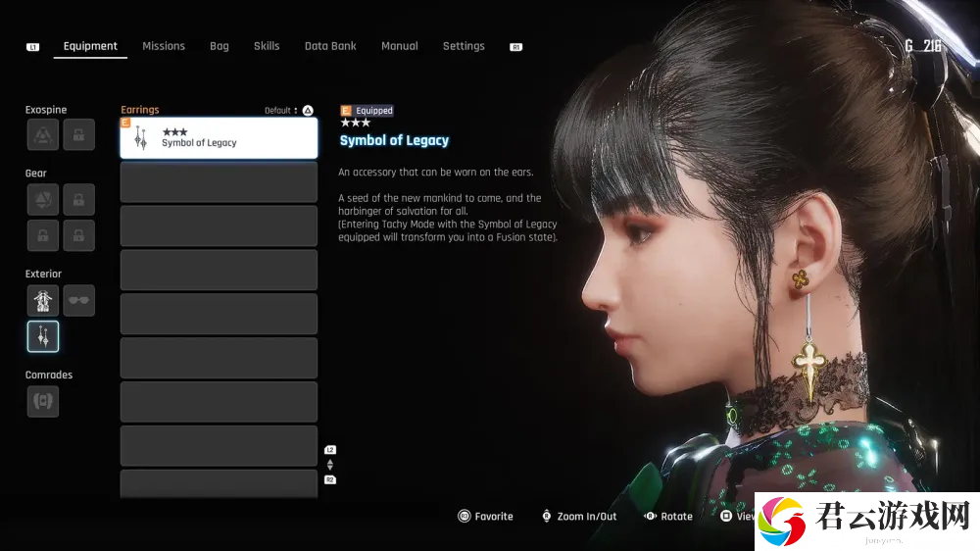
Task: Click the 'accessory that can be worn' description
Action: pos(436,172)
